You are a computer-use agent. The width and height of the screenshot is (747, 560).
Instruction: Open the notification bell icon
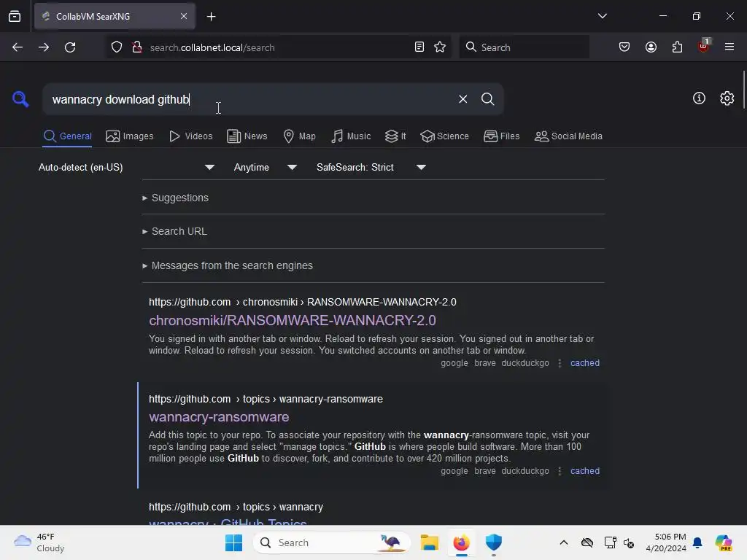tap(697, 542)
